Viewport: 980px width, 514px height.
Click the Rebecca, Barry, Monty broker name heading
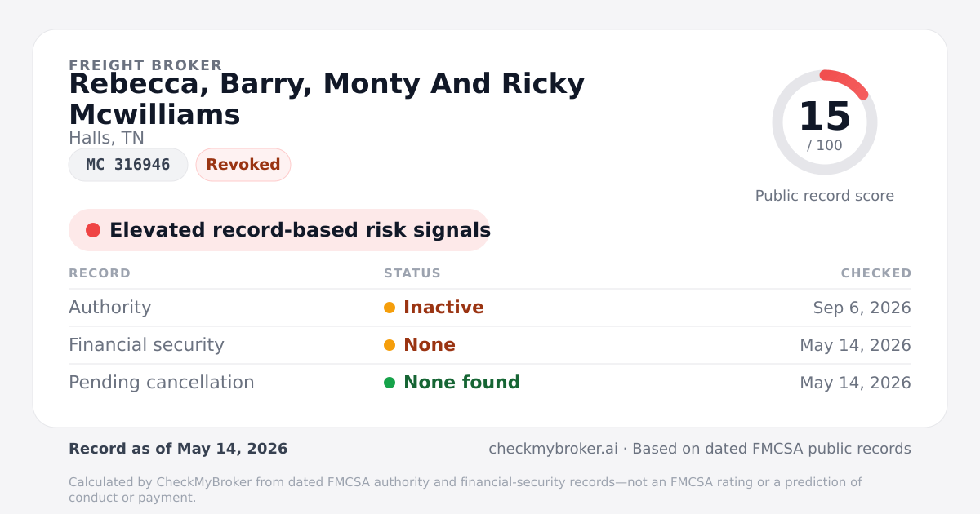click(327, 99)
